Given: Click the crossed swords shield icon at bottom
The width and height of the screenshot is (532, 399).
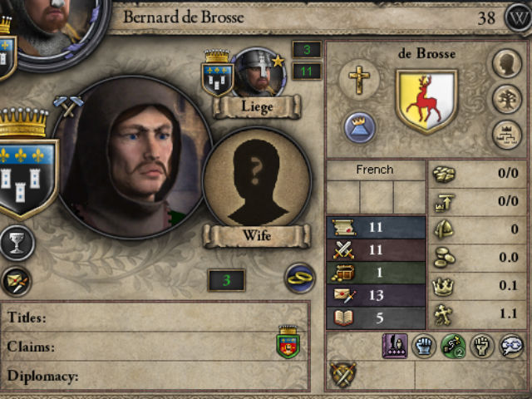Looking at the screenshot, I should [342, 375].
